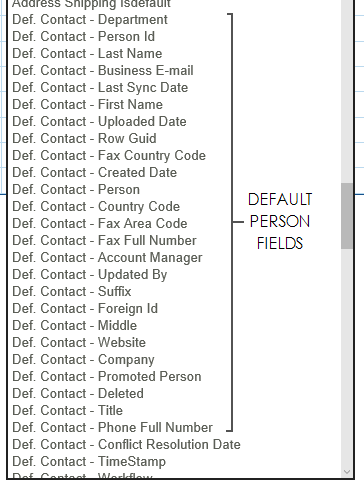This screenshot has height=486, width=364.
Task: Choose Def. Contact - Last Name
Action: tap(87, 53)
